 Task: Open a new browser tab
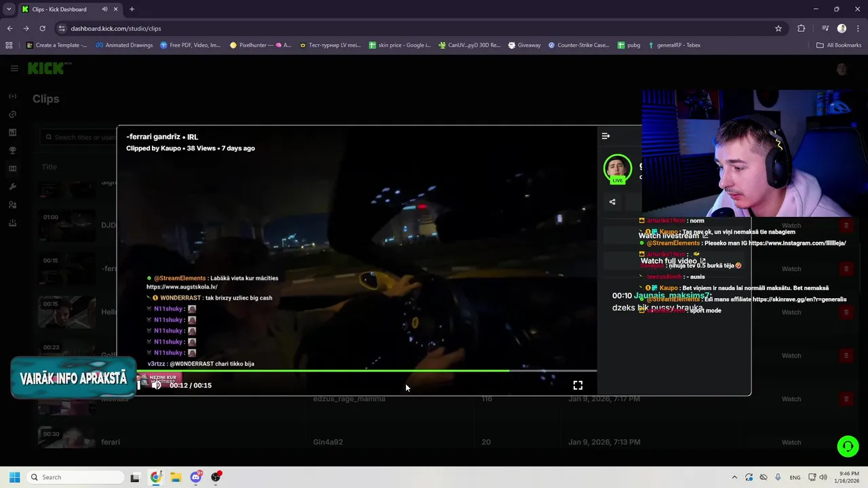tap(132, 9)
